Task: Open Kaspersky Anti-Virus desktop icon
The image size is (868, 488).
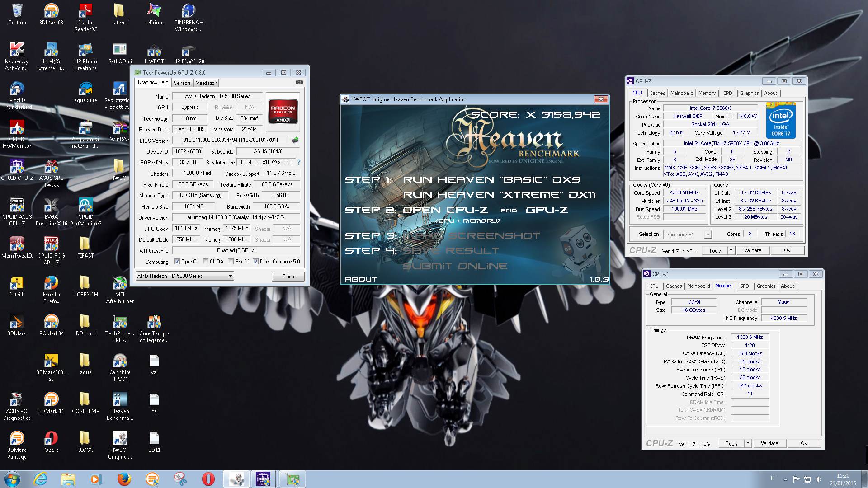Action: pyautogui.click(x=17, y=56)
